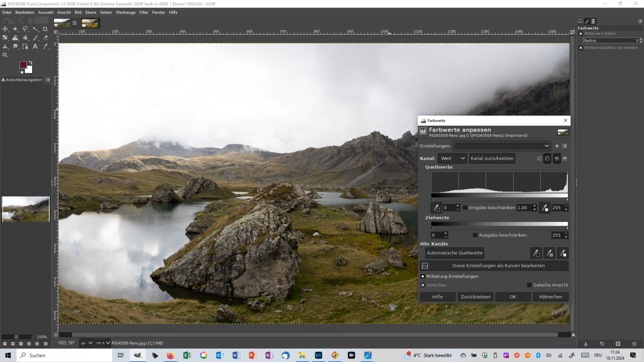Screen dimensions: 644x362
Task: Open the Einstellungen presets dropdown
Action: click(x=502, y=146)
